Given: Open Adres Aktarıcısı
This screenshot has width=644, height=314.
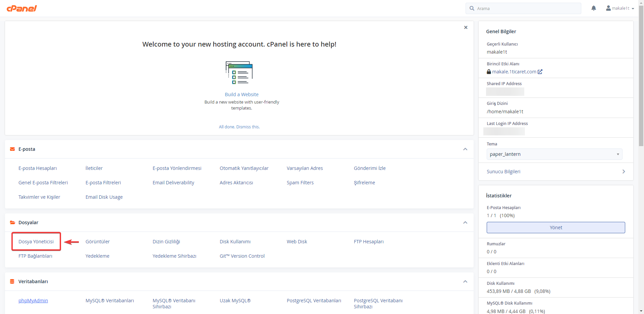Looking at the screenshot, I should [236, 183].
